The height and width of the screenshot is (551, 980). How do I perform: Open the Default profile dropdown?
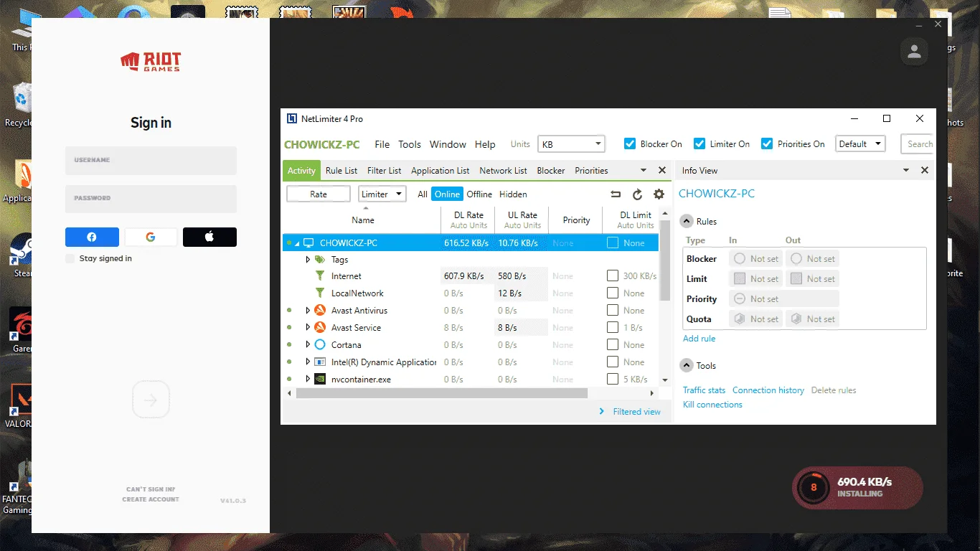click(861, 143)
